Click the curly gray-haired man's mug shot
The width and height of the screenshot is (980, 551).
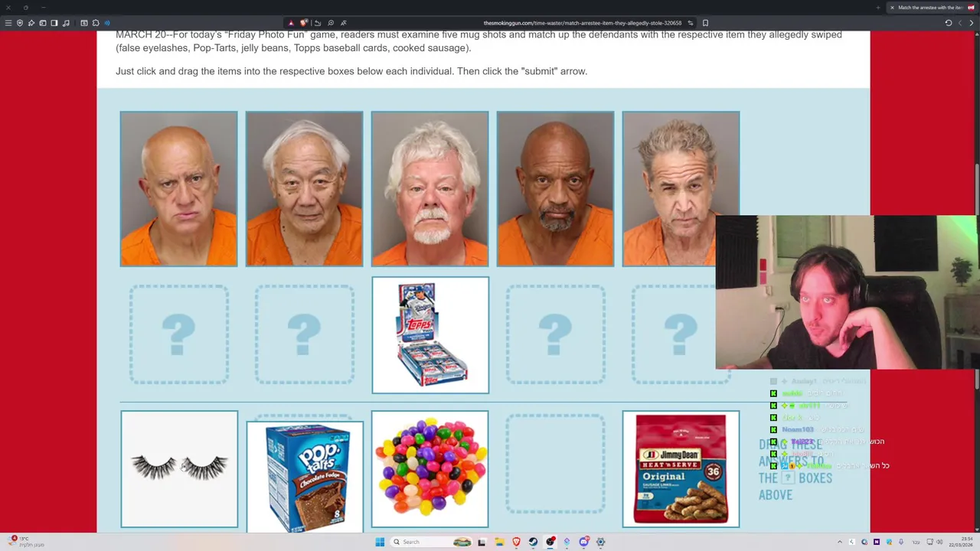tap(681, 189)
